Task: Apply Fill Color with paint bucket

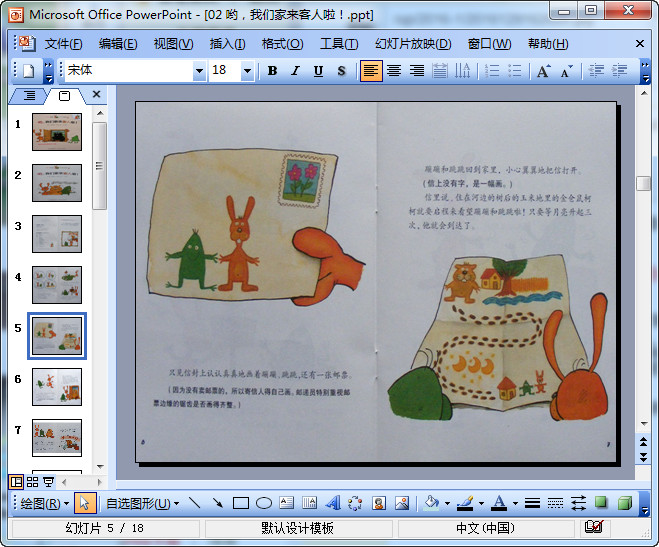Action: pos(432,503)
